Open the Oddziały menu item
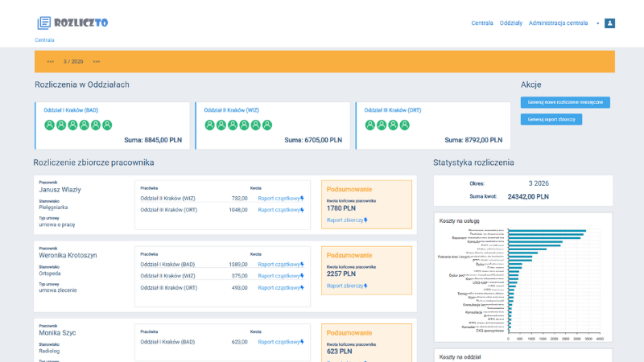 pyautogui.click(x=511, y=23)
